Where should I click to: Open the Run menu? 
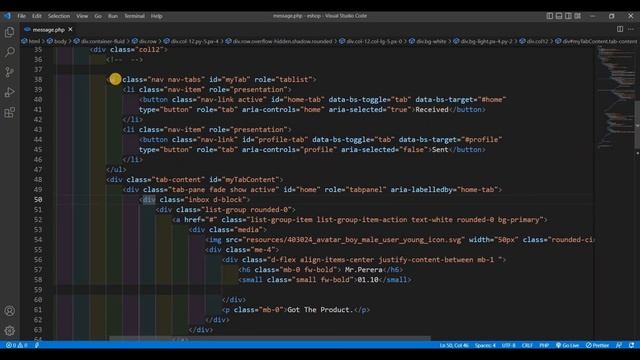(x=113, y=16)
